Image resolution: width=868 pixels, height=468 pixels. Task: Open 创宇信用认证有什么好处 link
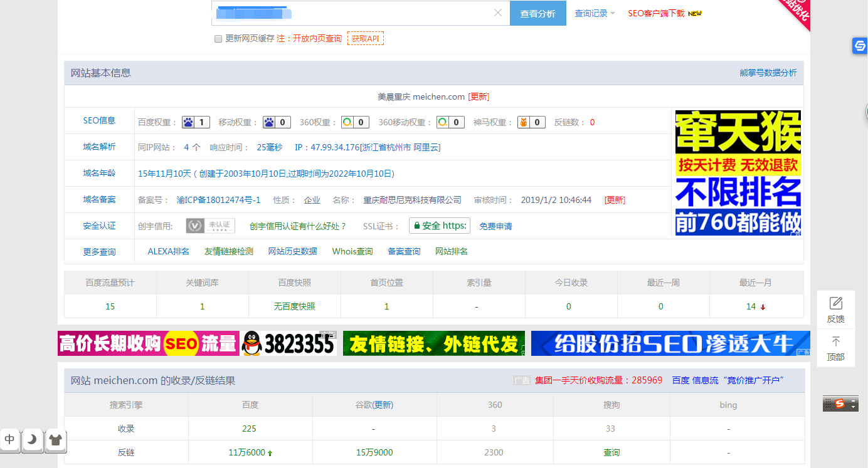pyautogui.click(x=298, y=226)
